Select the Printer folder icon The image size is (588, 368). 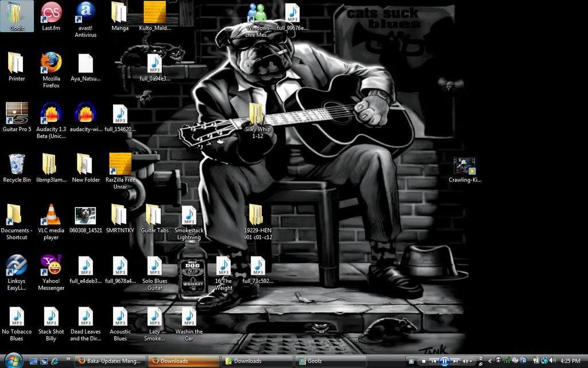[17, 67]
